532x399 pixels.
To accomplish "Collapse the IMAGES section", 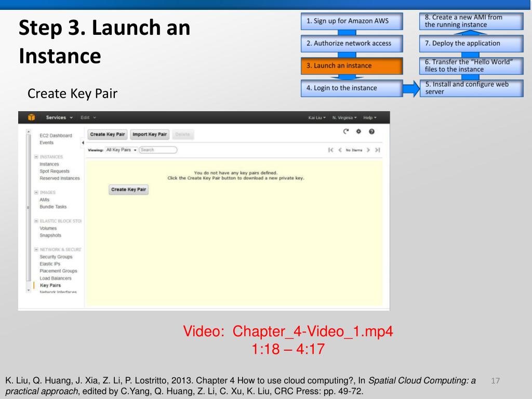I will click(36, 192).
